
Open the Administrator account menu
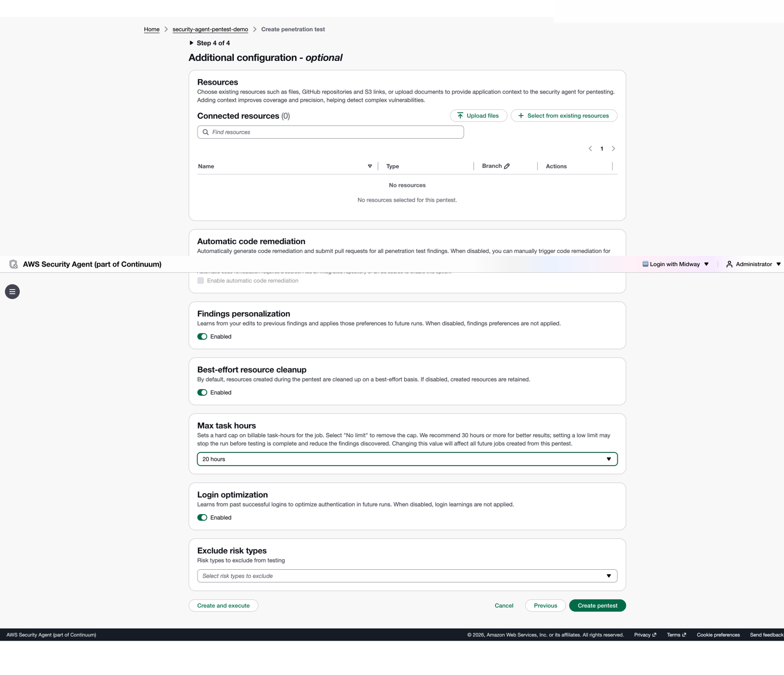(x=754, y=264)
